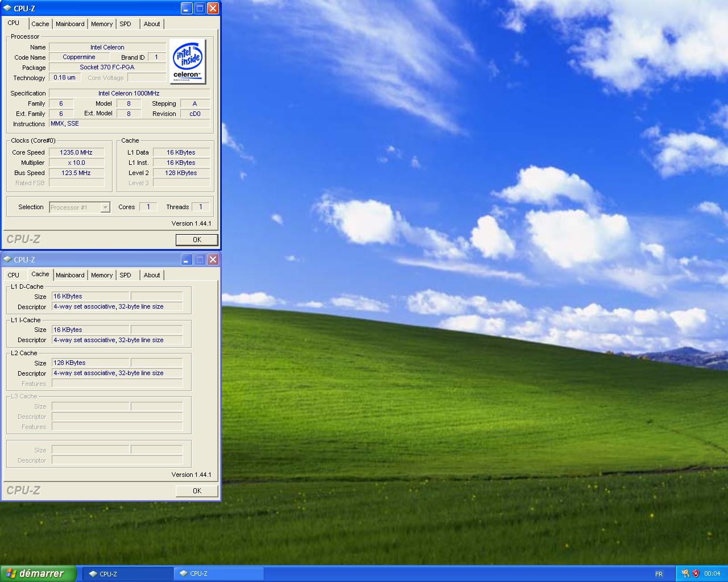Minimize the top CPU-Z window
Viewport: 728px width, 582px height.
pos(187,8)
